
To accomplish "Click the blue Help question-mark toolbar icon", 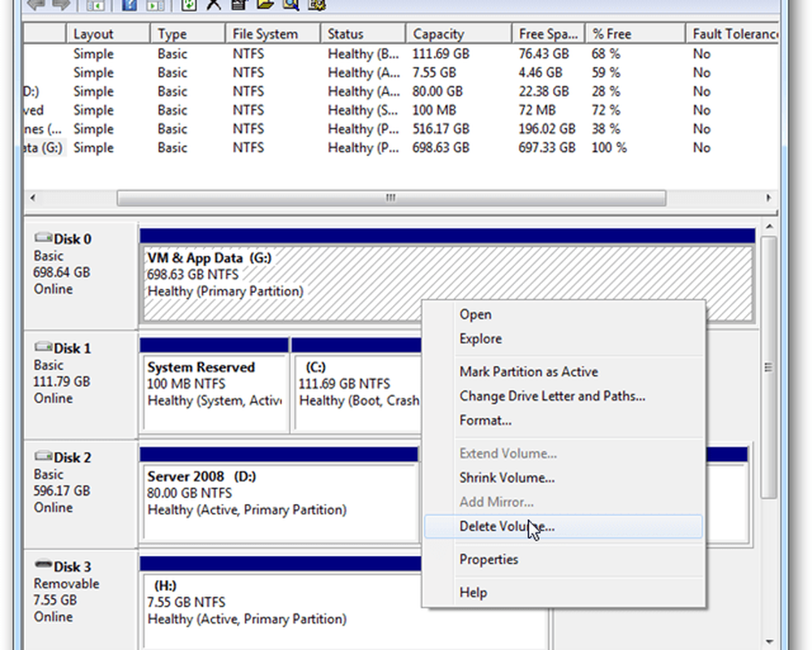I will tap(128, 5).
